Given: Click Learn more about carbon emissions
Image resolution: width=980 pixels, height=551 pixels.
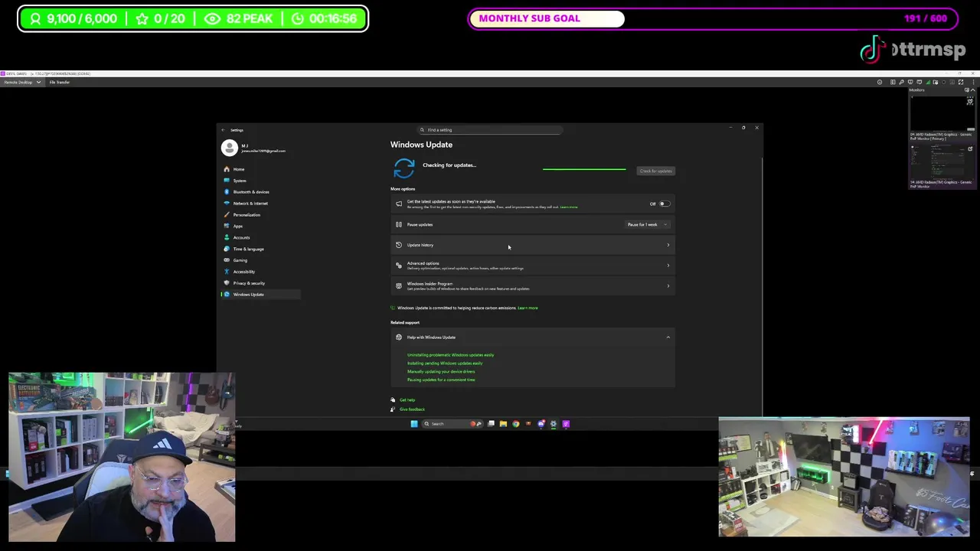Looking at the screenshot, I should [x=528, y=308].
